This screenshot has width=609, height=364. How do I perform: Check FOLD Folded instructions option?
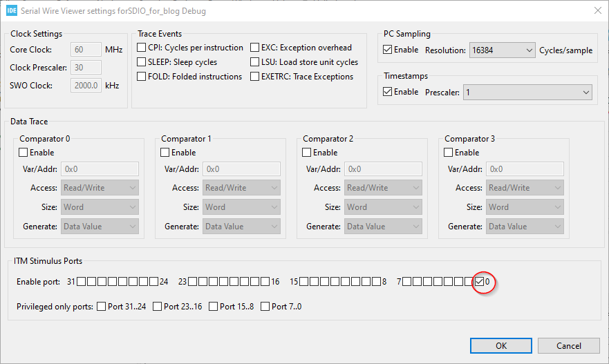[x=142, y=77]
